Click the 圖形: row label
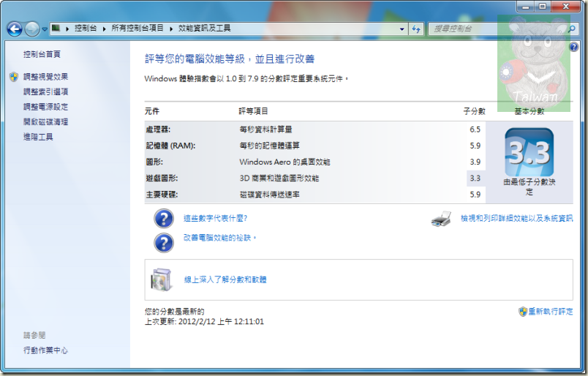This screenshot has width=588, height=376. (x=154, y=162)
